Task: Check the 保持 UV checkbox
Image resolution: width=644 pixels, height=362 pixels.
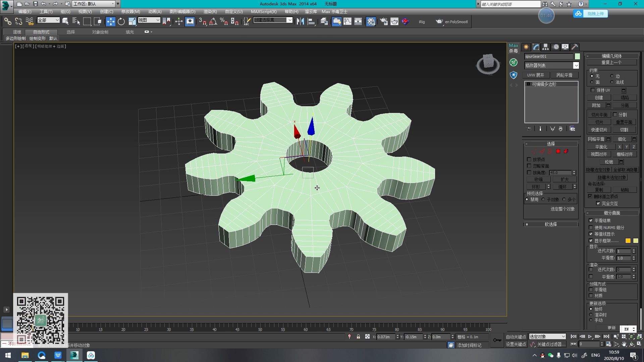Action: coord(592,90)
